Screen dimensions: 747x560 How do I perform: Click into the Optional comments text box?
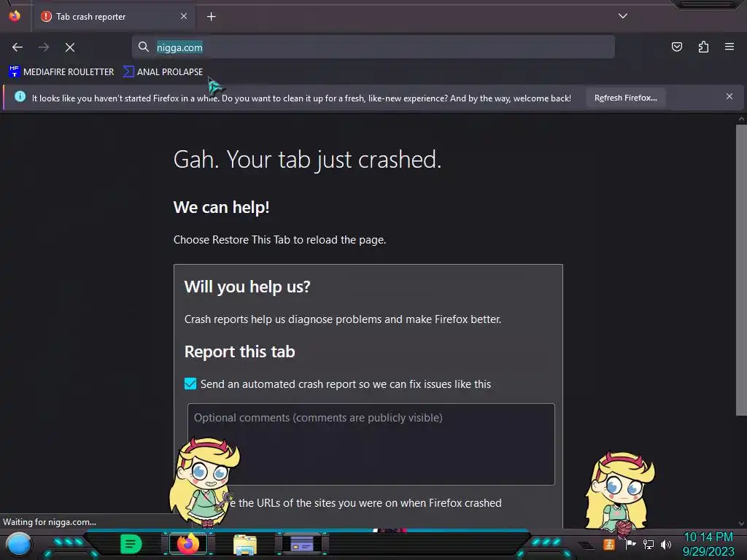pyautogui.click(x=371, y=444)
